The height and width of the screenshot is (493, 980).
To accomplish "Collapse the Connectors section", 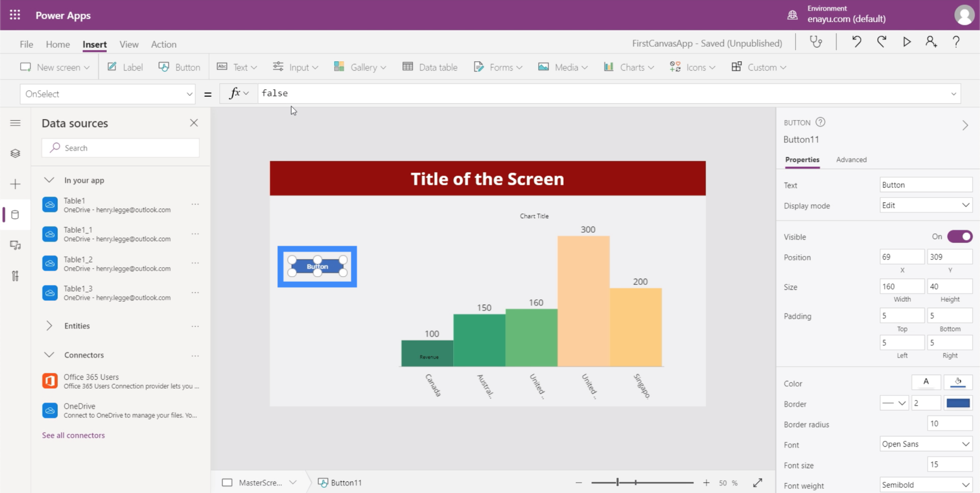I will [x=50, y=355].
